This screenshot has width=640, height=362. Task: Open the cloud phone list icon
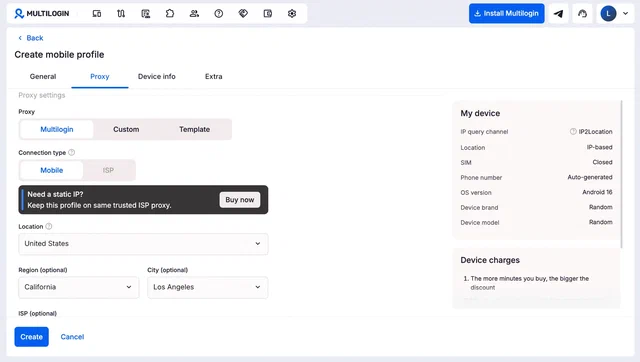(146, 13)
